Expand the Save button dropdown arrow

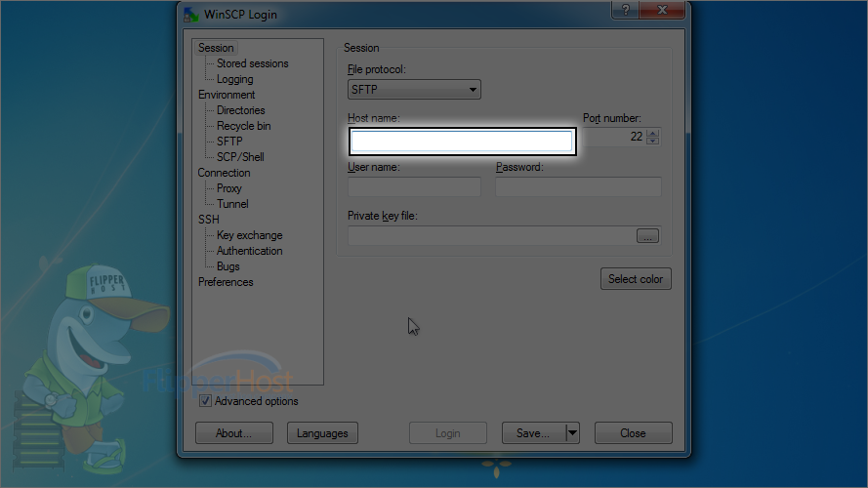(x=573, y=433)
